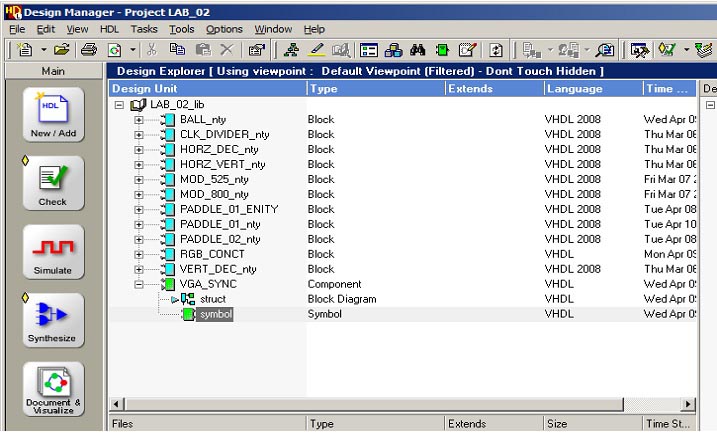Click the yellow highlighter pen icon
This screenshot has width=717, height=433.
point(316,49)
